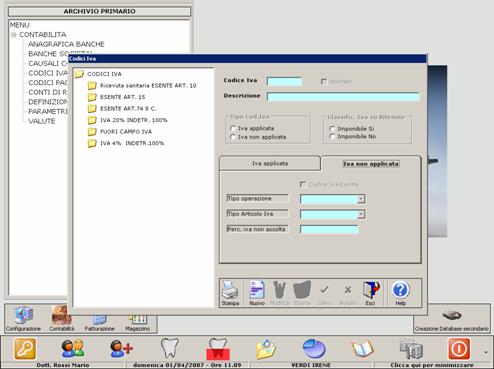This screenshot has height=369, width=494.
Task: Click the red power button icon
Action: pyautogui.click(x=459, y=349)
